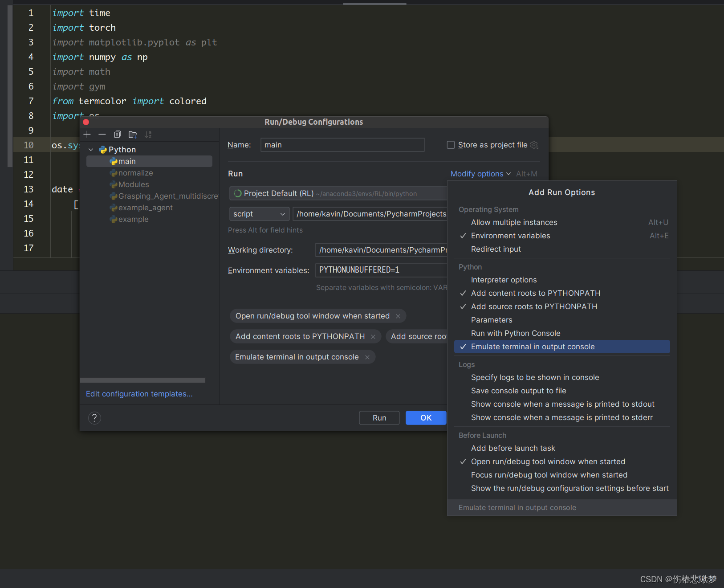Click inside the Name field showing main

click(x=342, y=145)
